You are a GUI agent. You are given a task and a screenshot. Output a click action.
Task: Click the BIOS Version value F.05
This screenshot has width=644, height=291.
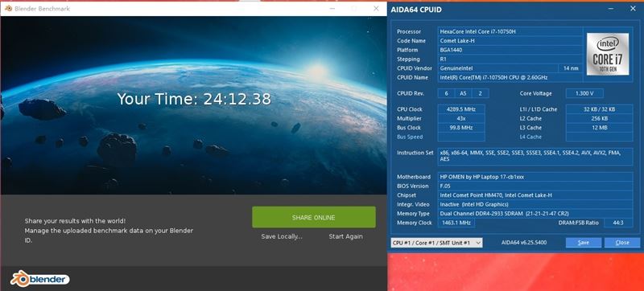[535, 186]
